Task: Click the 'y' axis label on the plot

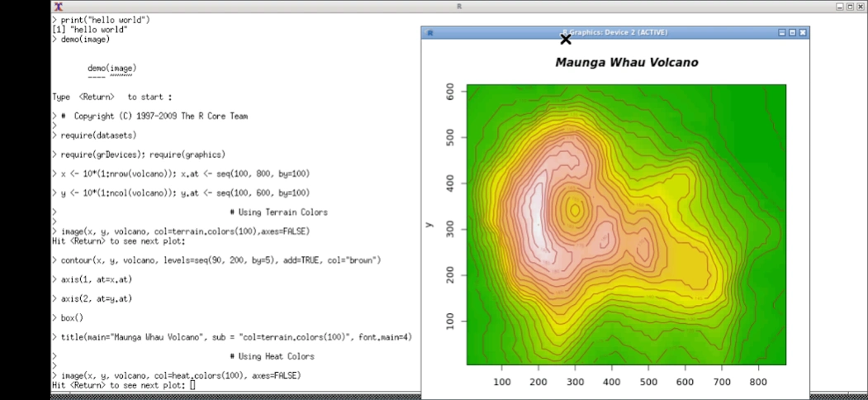Action: pyautogui.click(x=429, y=224)
